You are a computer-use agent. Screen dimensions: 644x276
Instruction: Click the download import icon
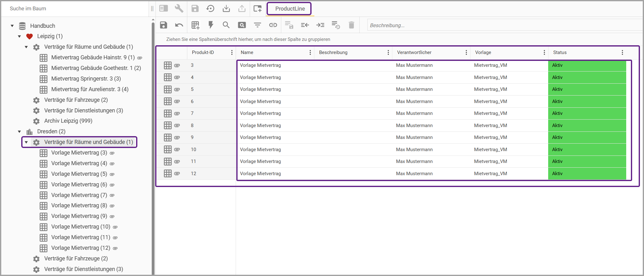pos(226,8)
